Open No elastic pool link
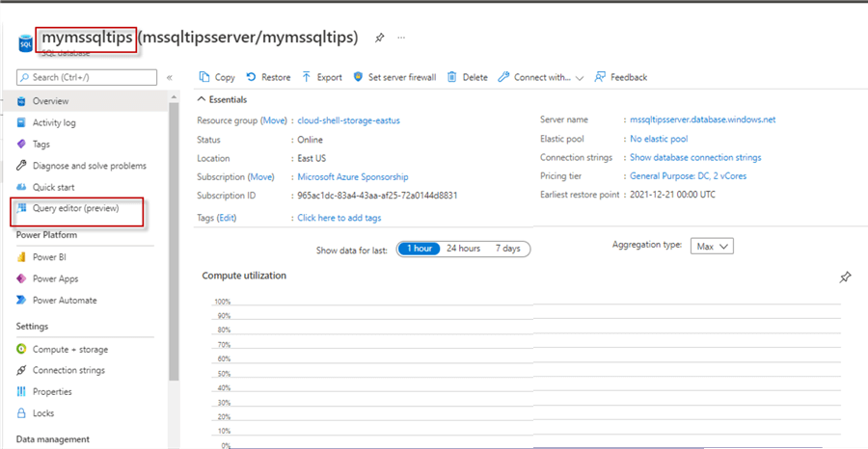 (x=659, y=139)
